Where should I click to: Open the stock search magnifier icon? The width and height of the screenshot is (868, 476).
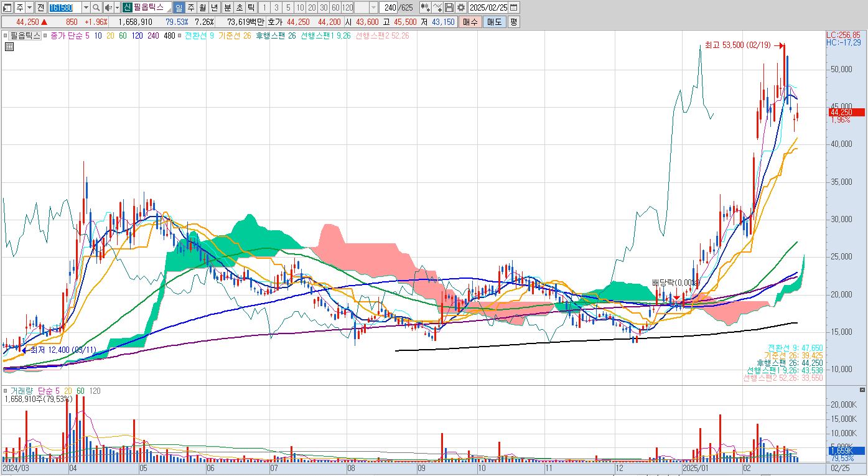pos(96,7)
